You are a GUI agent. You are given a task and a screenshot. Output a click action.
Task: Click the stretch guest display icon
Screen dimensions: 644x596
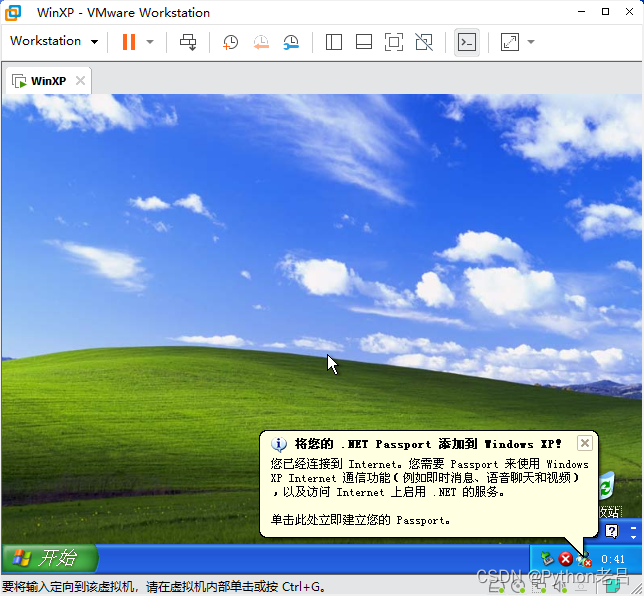510,42
